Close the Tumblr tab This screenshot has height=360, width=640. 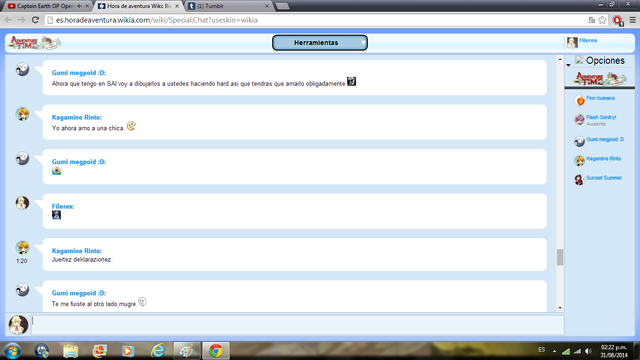[x=267, y=6]
